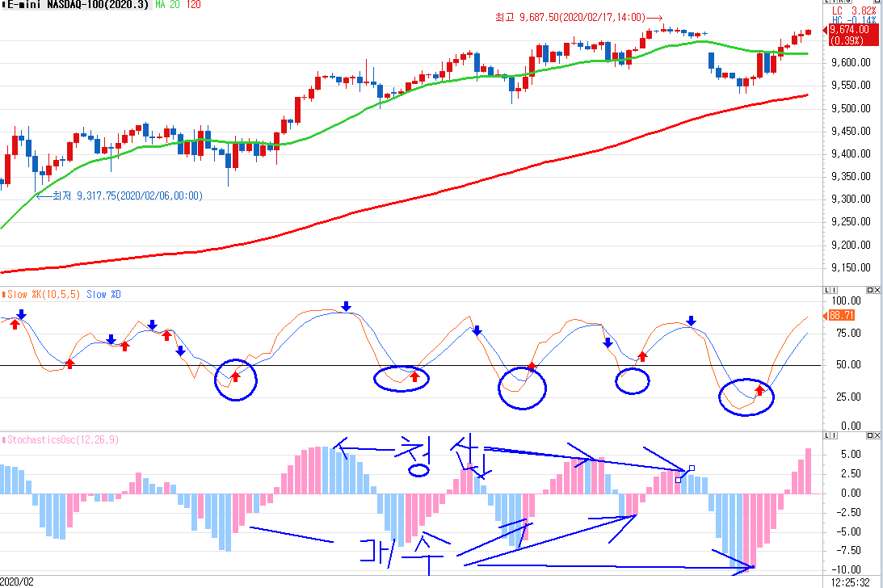Click the red 120 moving average label
Screen dimensions: 883x588
[x=193, y=5]
